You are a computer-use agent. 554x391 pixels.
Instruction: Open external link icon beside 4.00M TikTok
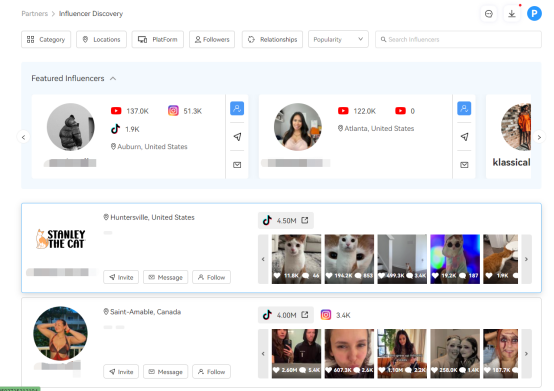[305, 315]
